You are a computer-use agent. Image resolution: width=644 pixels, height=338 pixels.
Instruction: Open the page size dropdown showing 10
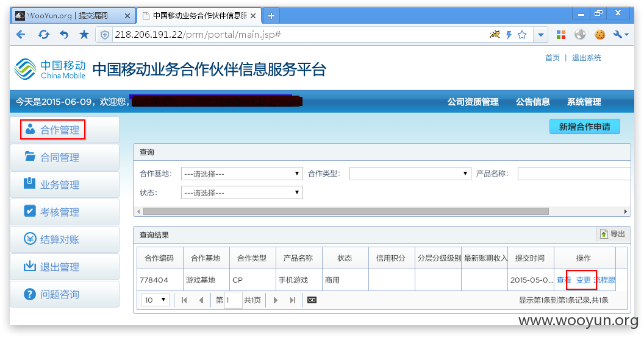point(156,300)
